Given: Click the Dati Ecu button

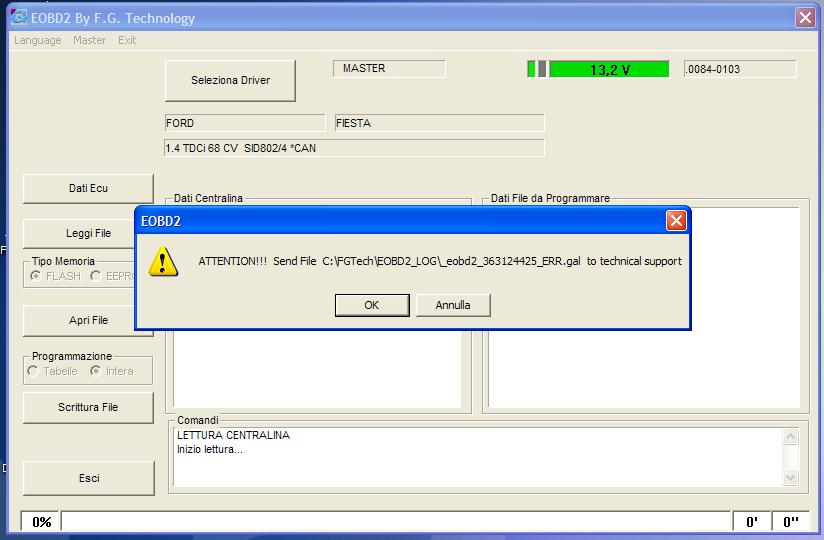Looking at the screenshot, I should pos(88,189).
